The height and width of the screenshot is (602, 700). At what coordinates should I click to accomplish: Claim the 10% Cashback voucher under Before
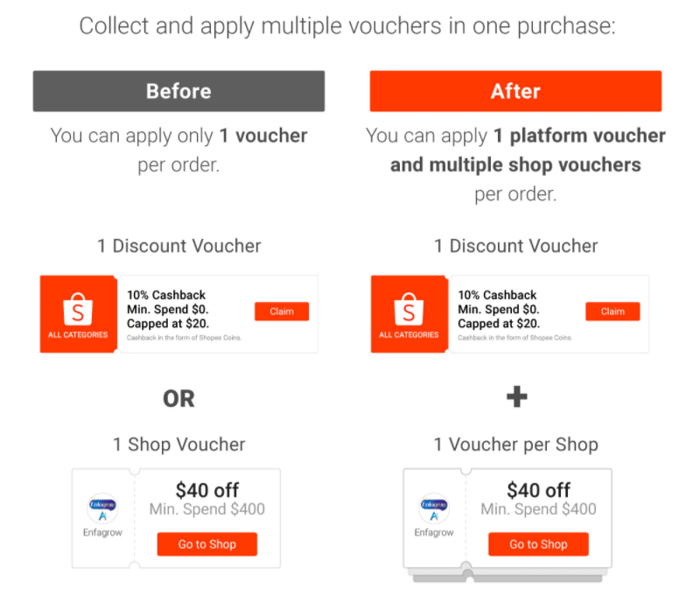[x=282, y=311]
